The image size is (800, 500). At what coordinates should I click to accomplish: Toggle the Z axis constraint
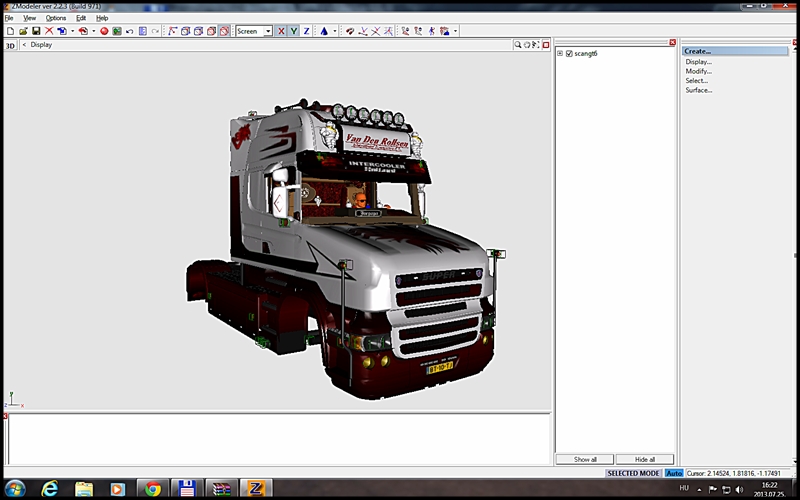point(306,31)
